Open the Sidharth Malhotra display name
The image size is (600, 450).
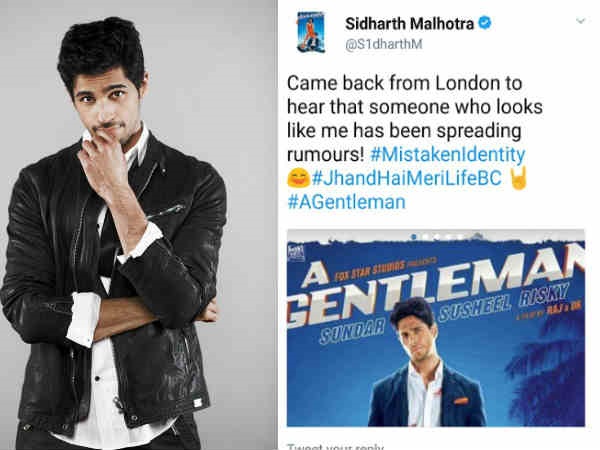[409, 24]
